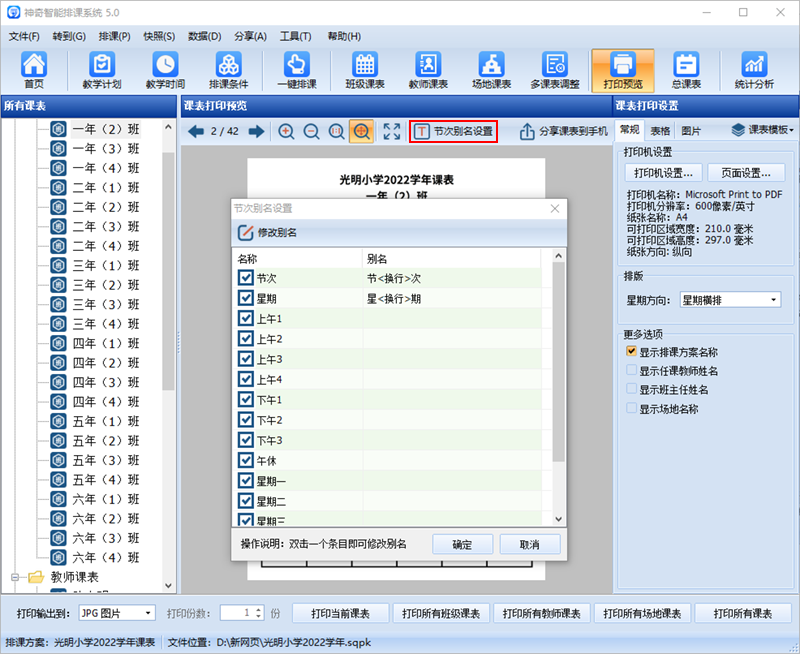Enable 显示任课教师姓名 checkbox
Image resolution: width=800 pixels, height=654 pixels.
pos(631,370)
